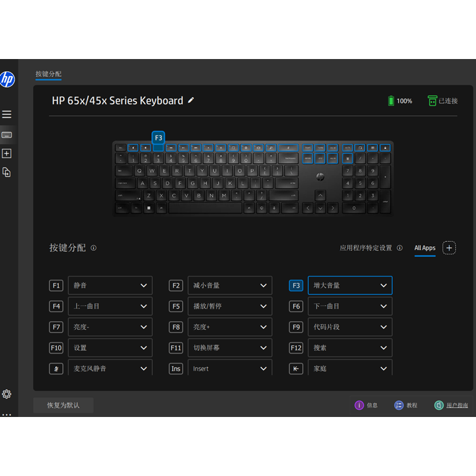
Task: Select the All Apps tab
Action: coord(425,248)
